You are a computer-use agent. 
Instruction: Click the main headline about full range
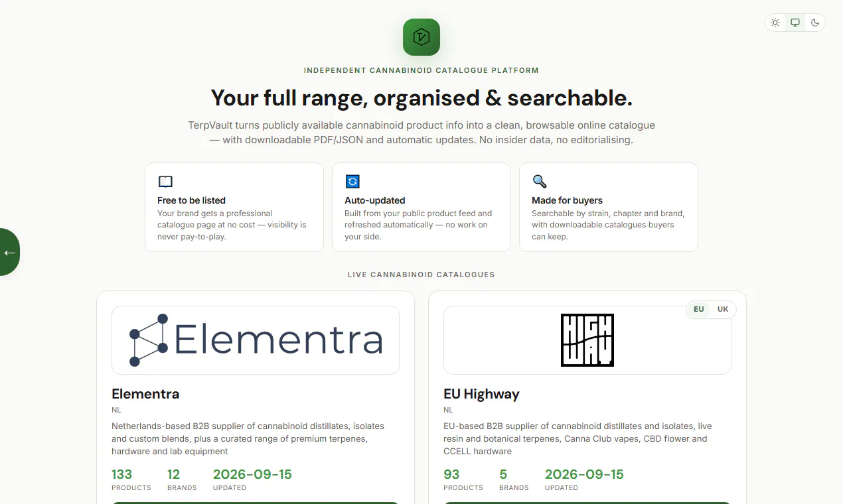point(421,98)
